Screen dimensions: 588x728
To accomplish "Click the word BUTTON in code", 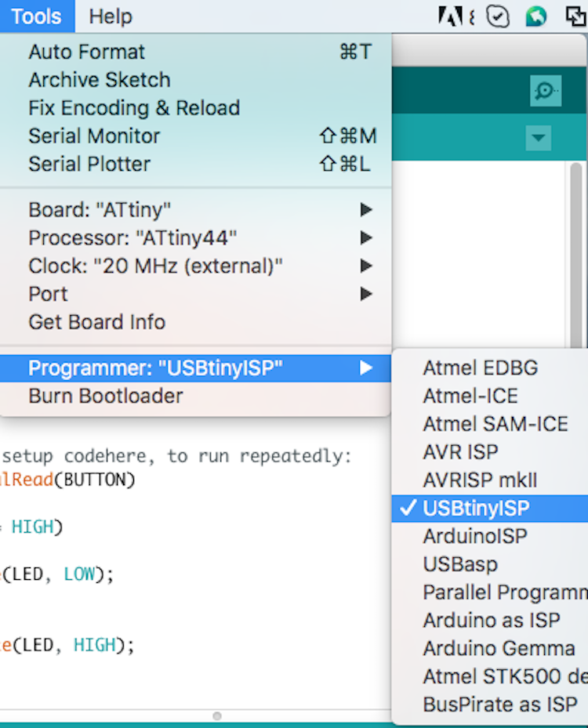I will point(94,480).
